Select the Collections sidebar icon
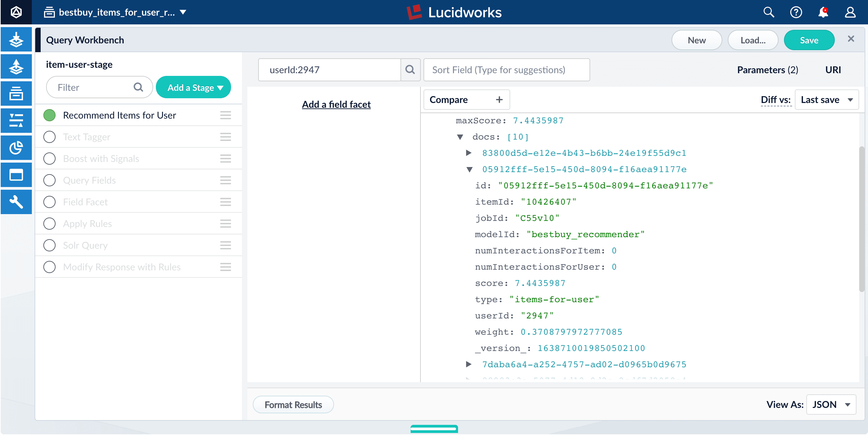The height and width of the screenshot is (435, 868). 16,94
